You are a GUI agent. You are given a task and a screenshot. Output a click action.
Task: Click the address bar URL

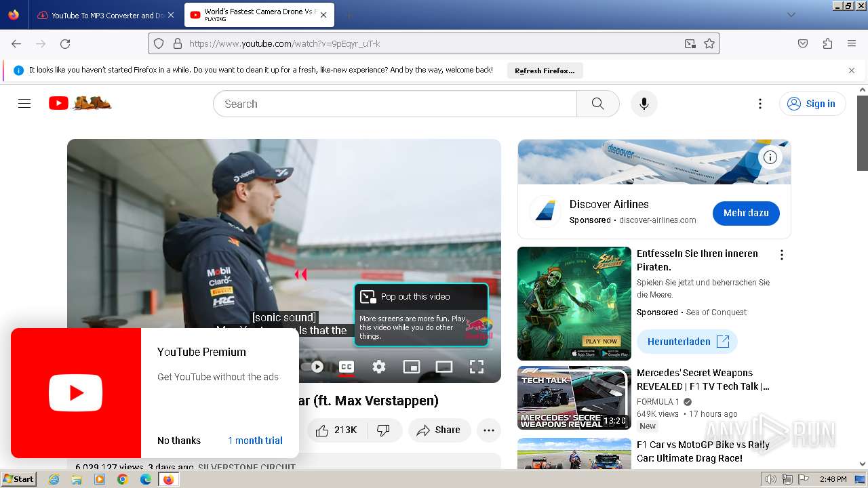coord(284,43)
